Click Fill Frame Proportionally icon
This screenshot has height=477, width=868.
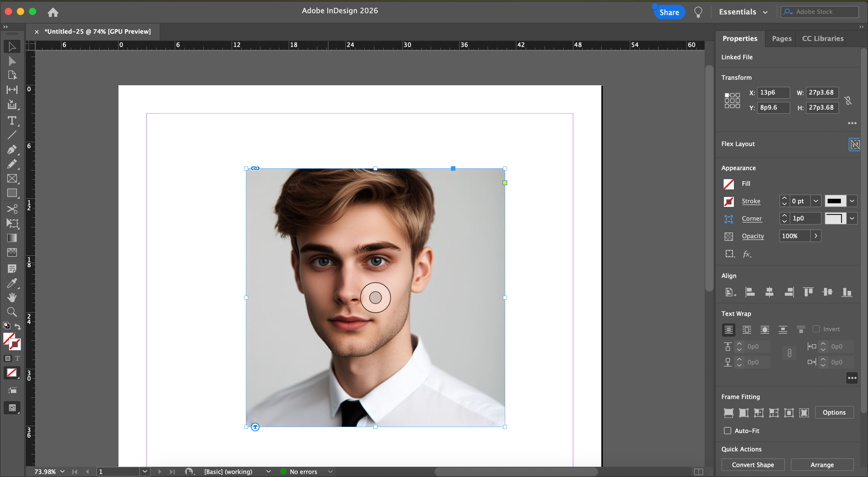coord(728,413)
